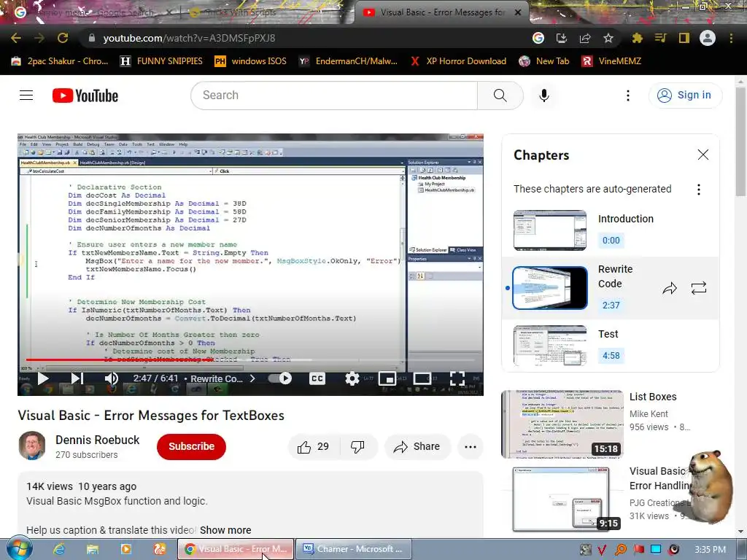
Task: Open VineMEMZ bookmark
Action: (x=612, y=61)
